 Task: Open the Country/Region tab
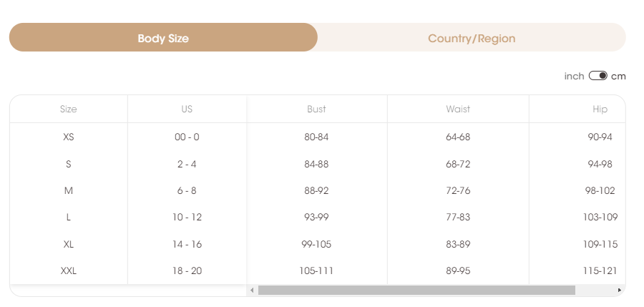(x=472, y=38)
